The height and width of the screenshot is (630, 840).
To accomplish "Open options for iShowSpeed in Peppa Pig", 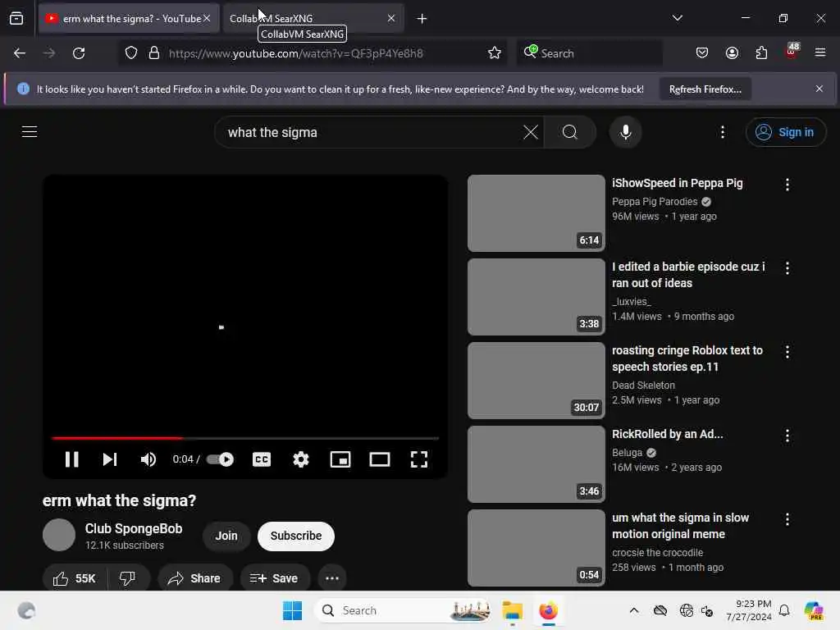I will 787,185.
